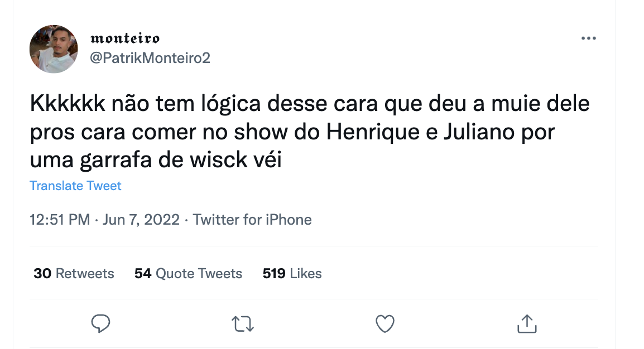Click the word "Kkkkkk" in the tweet
This screenshot has width=644, height=349.
66,105
